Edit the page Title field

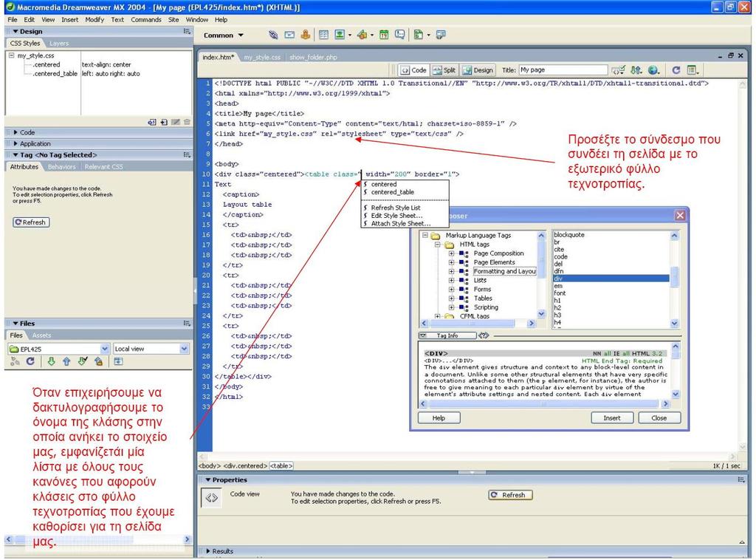[x=563, y=70]
